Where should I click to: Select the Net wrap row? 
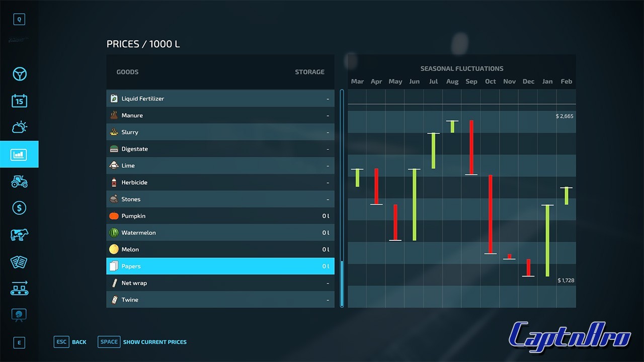pos(220,283)
